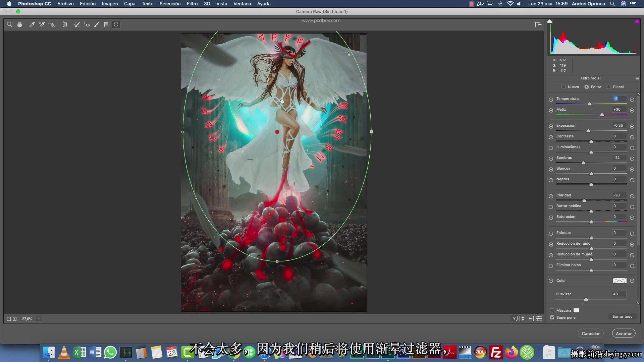
Task: Copy current settings to before
Action: (530, 318)
